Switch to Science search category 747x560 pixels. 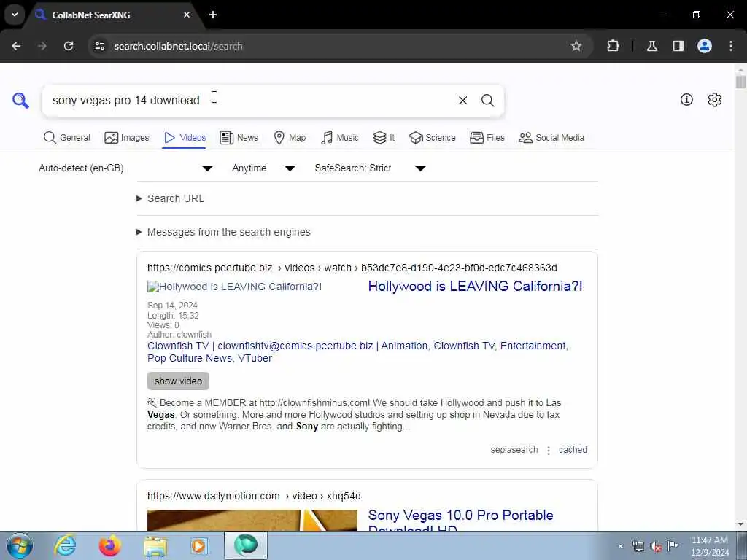point(432,138)
